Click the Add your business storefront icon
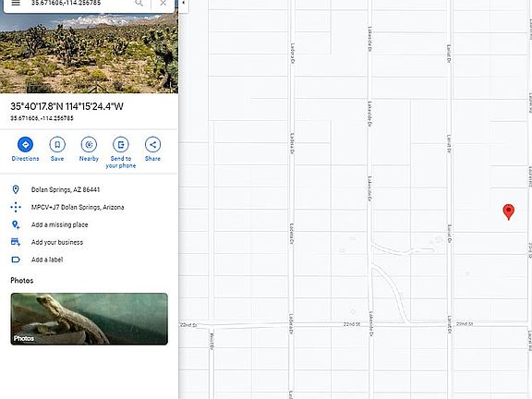 [16, 242]
